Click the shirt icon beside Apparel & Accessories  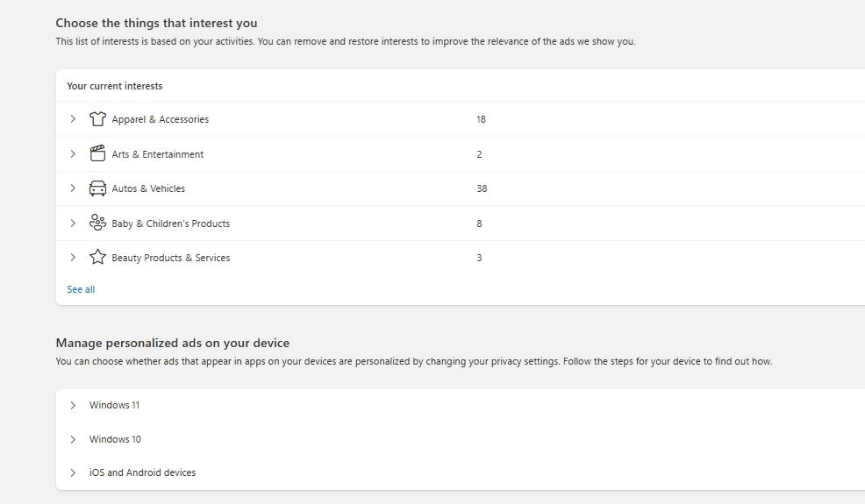(97, 119)
